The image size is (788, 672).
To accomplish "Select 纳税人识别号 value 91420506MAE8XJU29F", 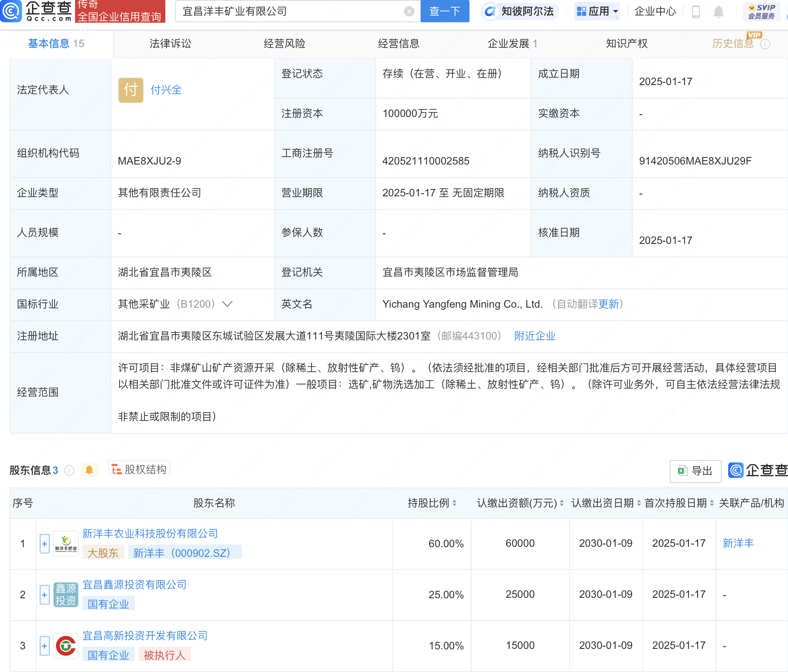I will [x=695, y=161].
